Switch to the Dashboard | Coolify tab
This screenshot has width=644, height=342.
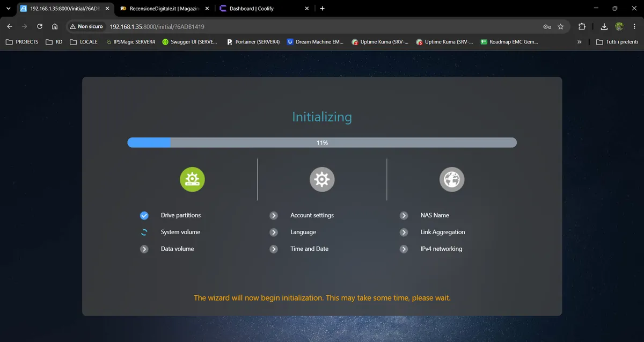265,9
